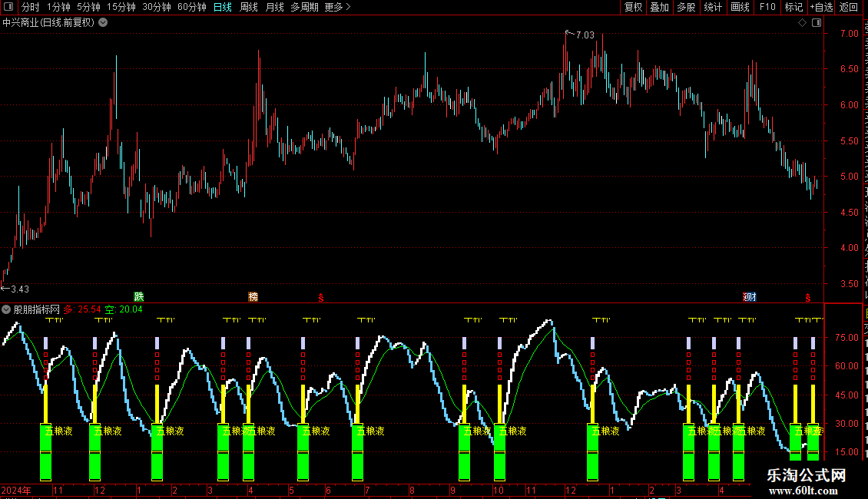Click the diamond icon above price axis
Image resolution: width=868 pixels, height=499 pixels.
tap(802, 23)
